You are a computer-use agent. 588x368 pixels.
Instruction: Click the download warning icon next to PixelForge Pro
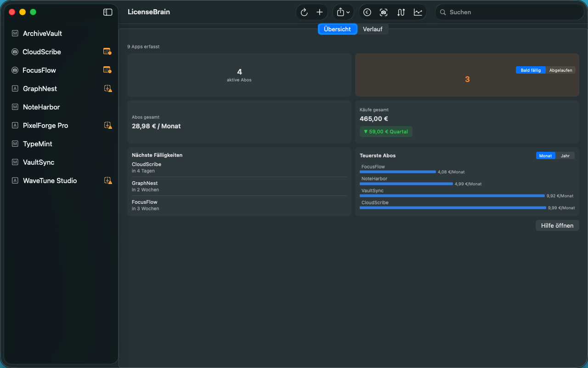point(108,125)
